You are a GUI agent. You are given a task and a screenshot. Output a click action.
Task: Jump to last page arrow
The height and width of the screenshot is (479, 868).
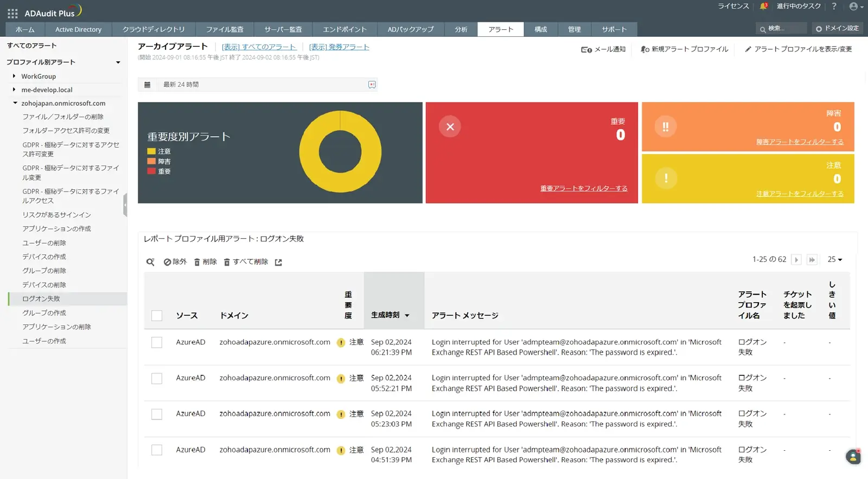pyautogui.click(x=812, y=260)
